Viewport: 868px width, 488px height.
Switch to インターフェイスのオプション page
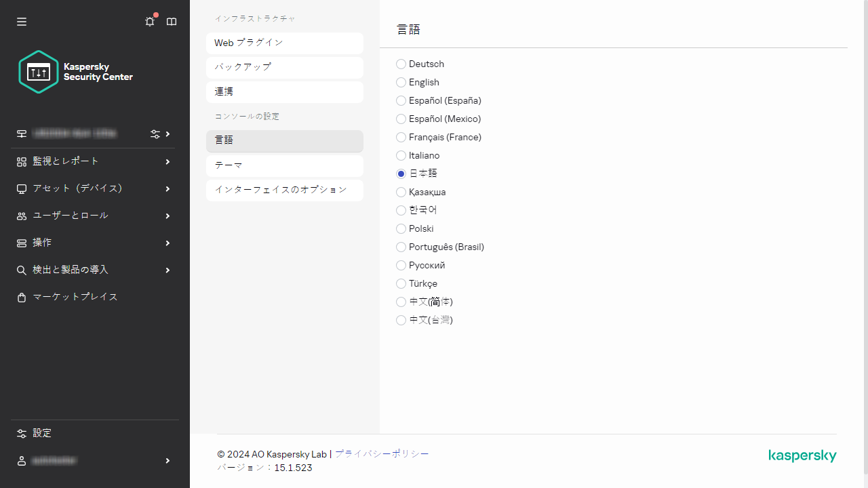(284, 190)
